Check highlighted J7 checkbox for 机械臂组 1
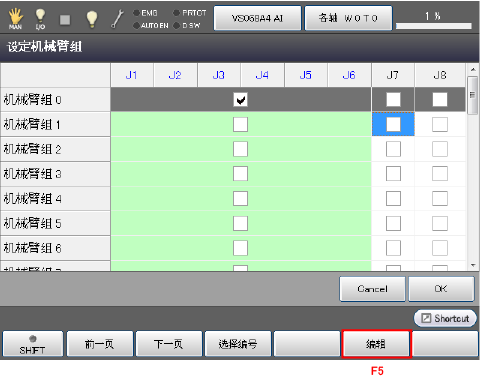The width and height of the screenshot is (480, 377). pyautogui.click(x=393, y=124)
